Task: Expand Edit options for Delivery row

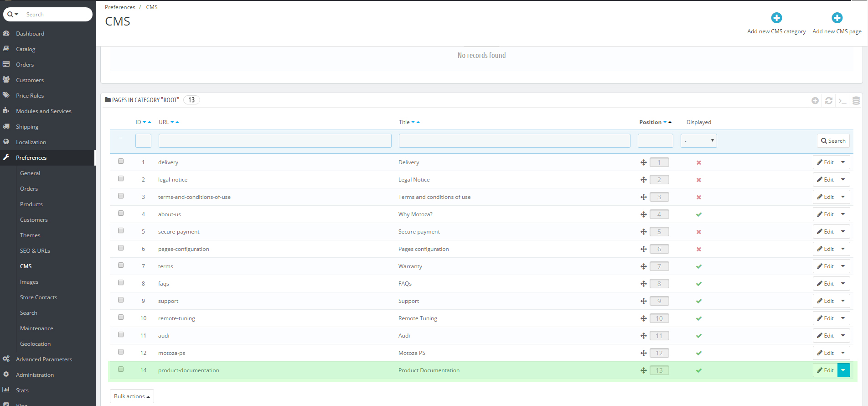Action: pyautogui.click(x=843, y=162)
